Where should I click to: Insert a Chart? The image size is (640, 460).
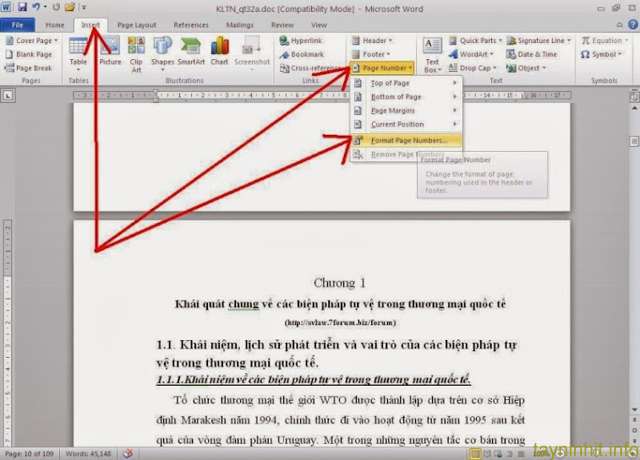click(219, 51)
